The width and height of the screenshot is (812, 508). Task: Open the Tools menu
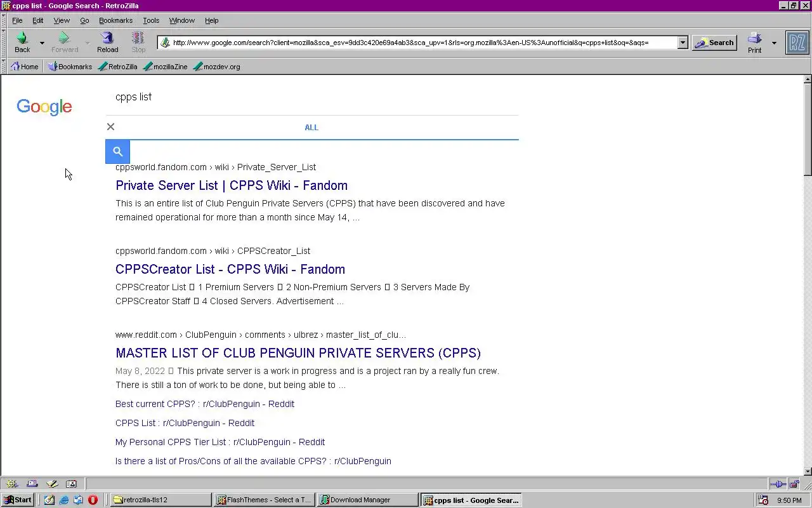(151, 20)
